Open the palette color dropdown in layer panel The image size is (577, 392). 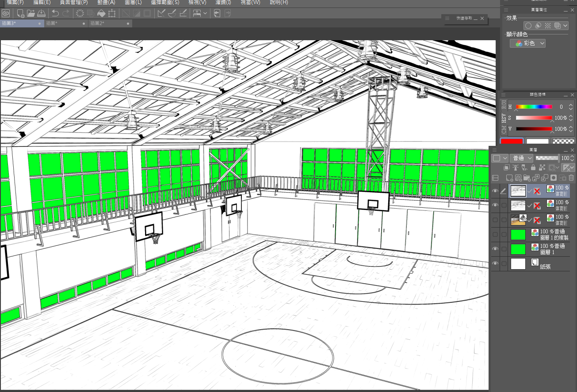[x=500, y=158]
